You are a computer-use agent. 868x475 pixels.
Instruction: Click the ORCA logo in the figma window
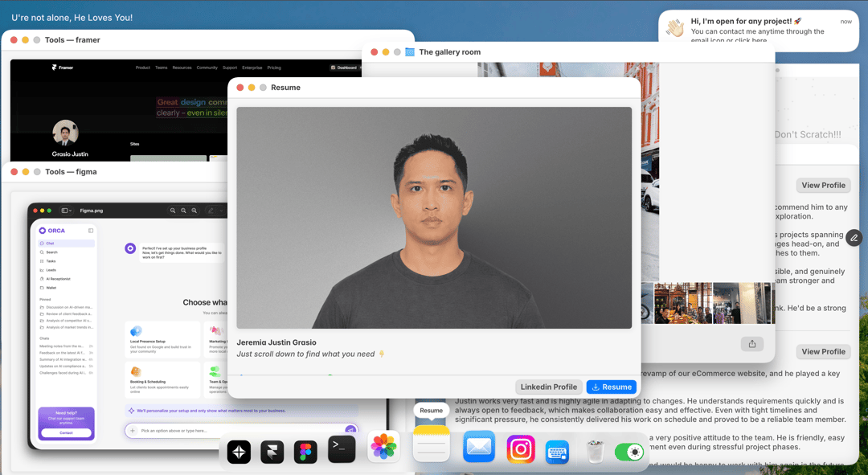tap(52, 231)
